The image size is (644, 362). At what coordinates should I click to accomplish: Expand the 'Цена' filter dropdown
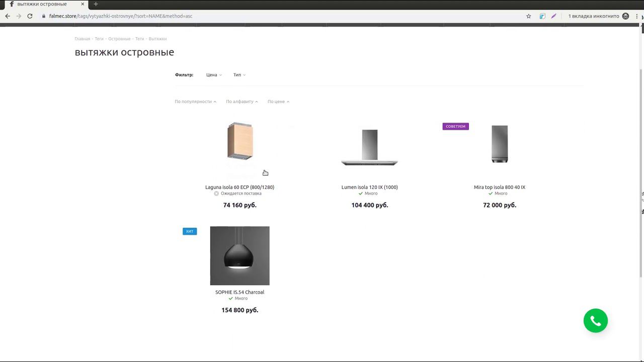point(214,75)
